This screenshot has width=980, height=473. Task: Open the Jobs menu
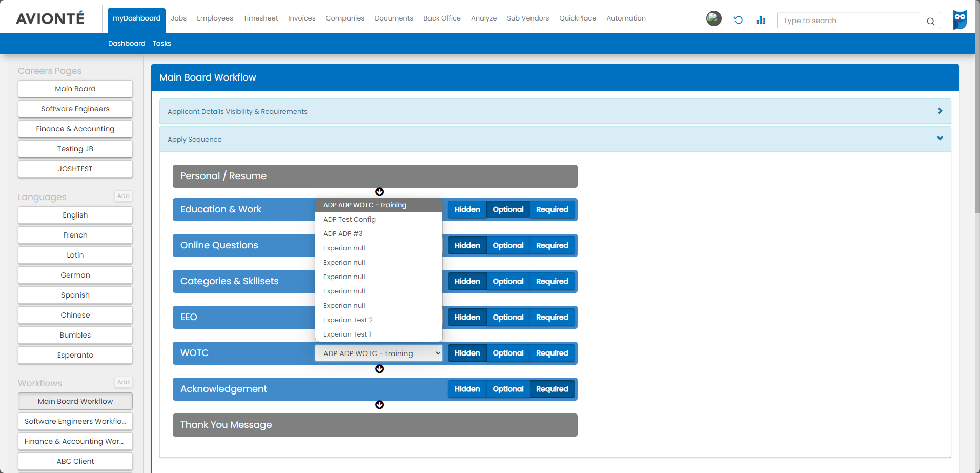179,18
